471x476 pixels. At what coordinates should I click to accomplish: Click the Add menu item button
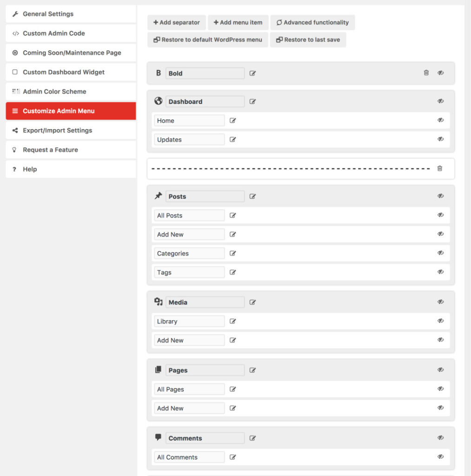[x=238, y=22]
